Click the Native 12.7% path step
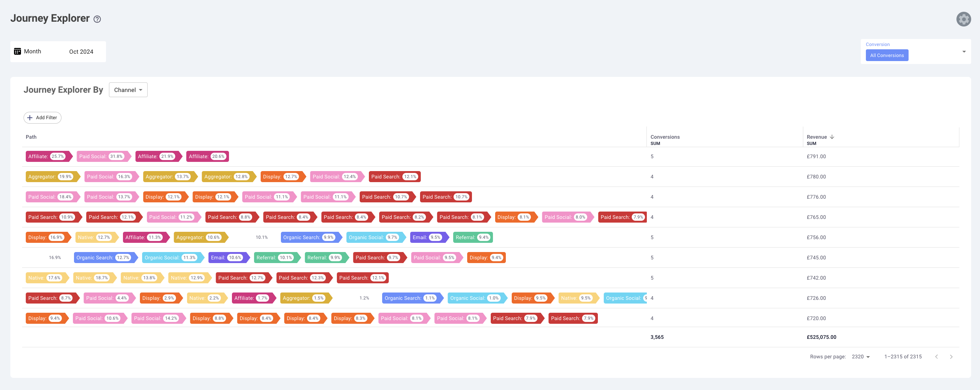The height and width of the screenshot is (390, 980). 97,238
